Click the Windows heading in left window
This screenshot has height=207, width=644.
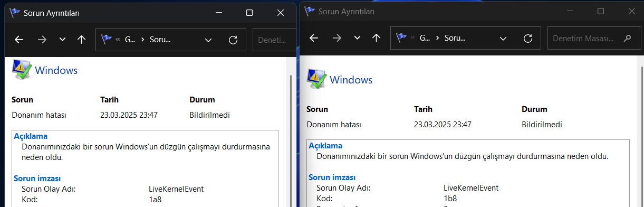click(56, 70)
